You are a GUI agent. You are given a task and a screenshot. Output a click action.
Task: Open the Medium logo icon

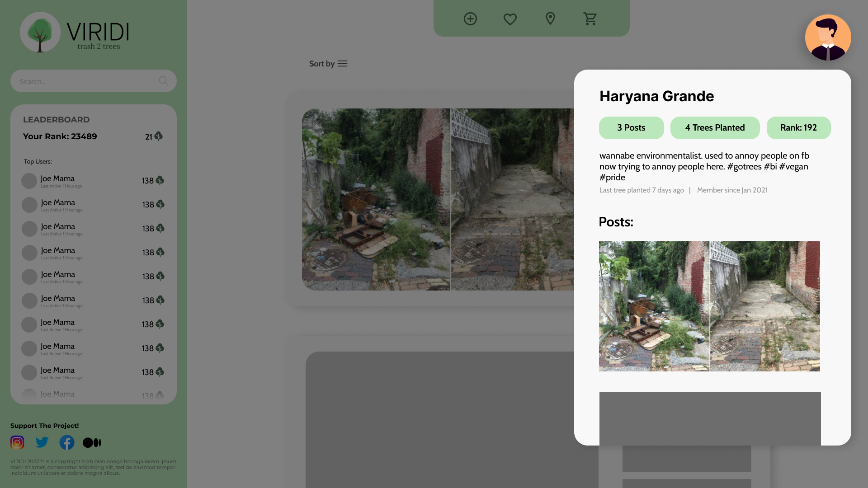(92, 443)
